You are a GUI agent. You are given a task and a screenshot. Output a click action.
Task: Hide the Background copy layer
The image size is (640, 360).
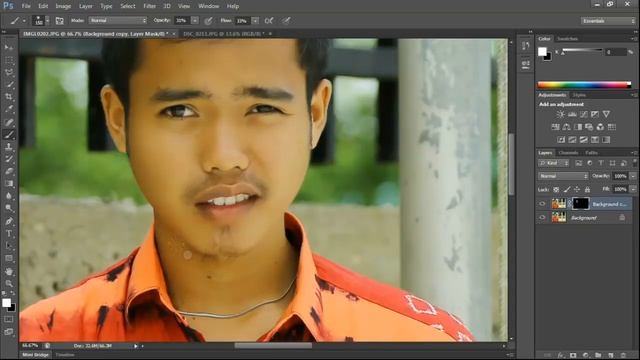[542, 204]
